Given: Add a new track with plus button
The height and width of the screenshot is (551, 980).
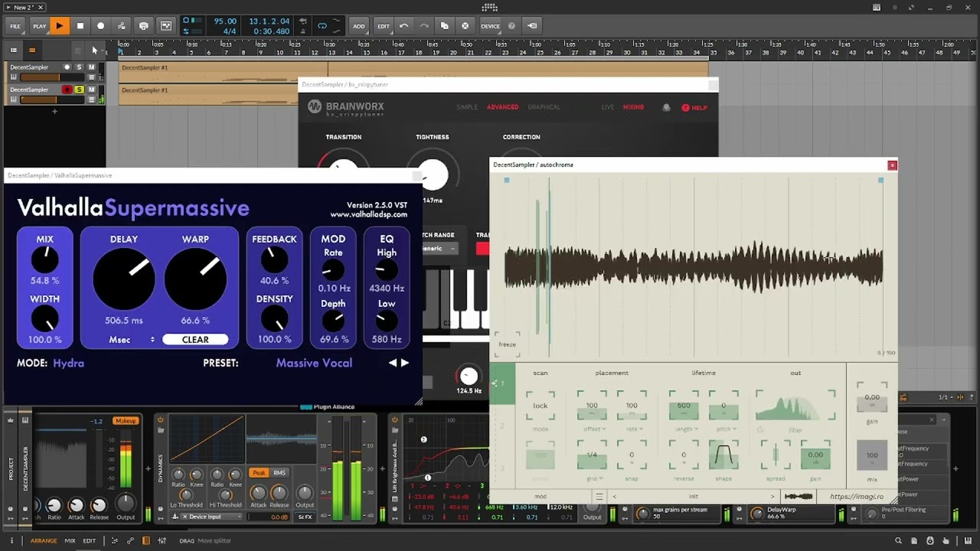Looking at the screenshot, I should (54, 112).
